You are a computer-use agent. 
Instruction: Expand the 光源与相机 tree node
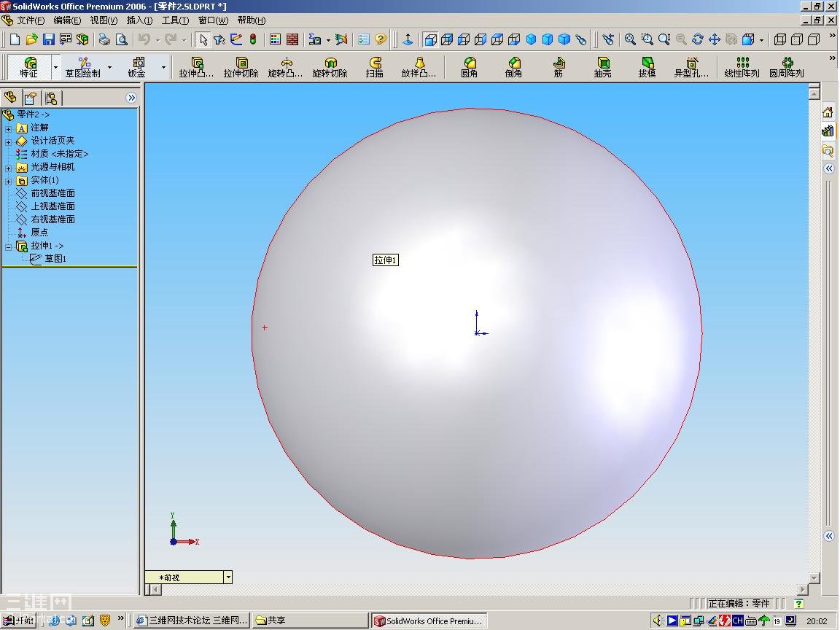tap(8, 168)
